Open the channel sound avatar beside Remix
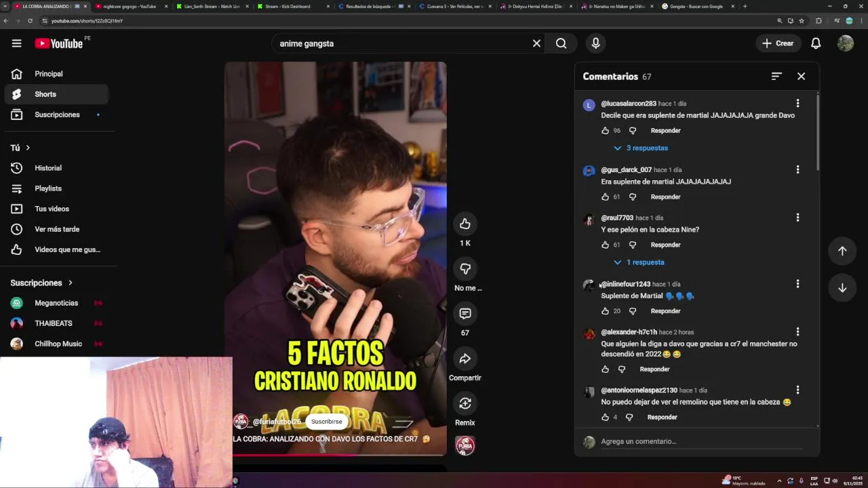The image size is (868, 488). [x=465, y=445]
